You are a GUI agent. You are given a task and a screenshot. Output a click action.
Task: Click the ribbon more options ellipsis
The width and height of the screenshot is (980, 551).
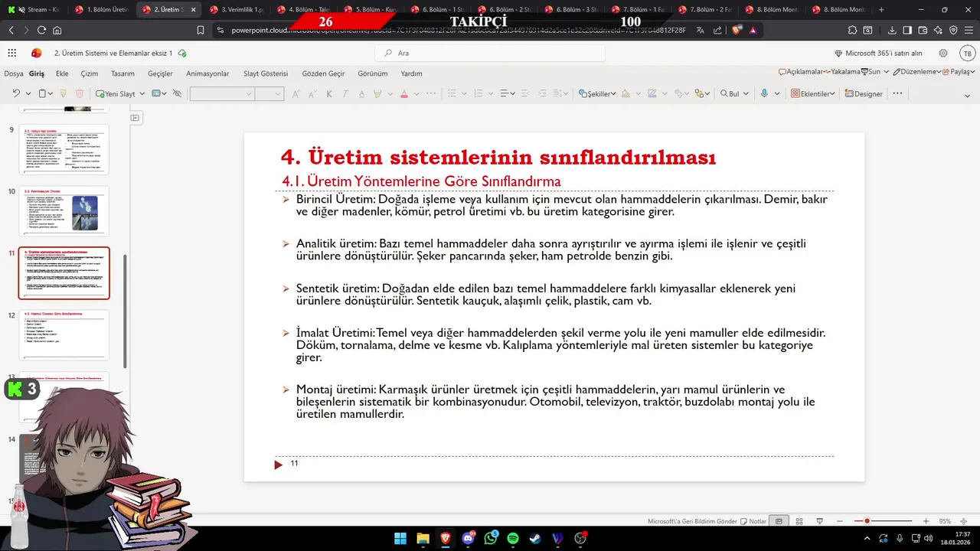click(x=897, y=93)
